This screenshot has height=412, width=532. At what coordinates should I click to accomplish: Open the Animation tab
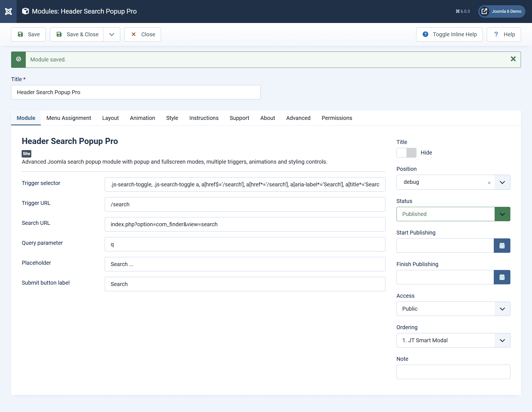pyautogui.click(x=142, y=118)
